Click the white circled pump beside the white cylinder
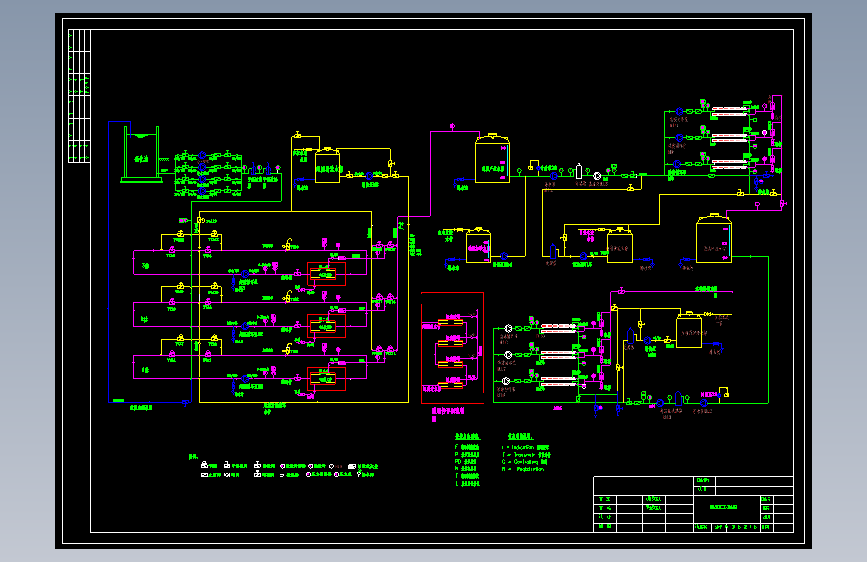The width and height of the screenshot is (867, 562). click(597, 176)
